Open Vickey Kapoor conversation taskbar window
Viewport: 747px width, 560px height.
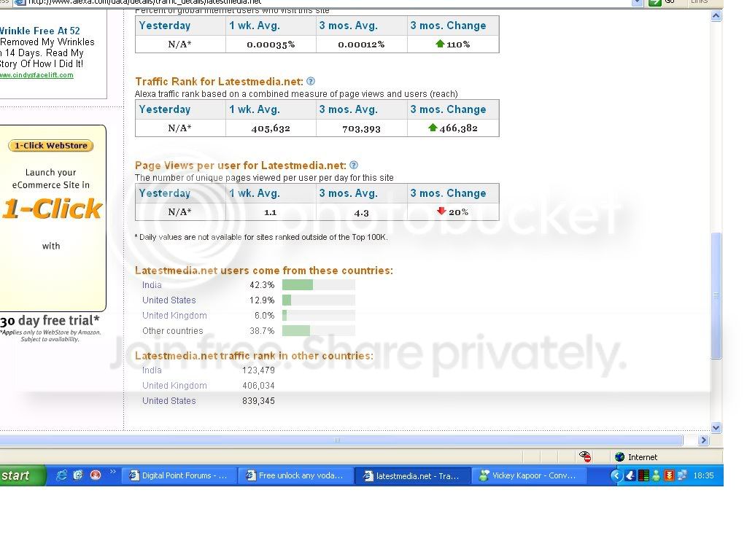pyautogui.click(x=530, y=475)
